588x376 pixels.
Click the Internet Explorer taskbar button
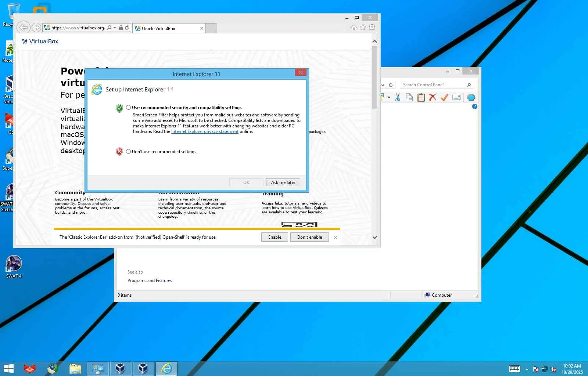[x=166, y=369]
